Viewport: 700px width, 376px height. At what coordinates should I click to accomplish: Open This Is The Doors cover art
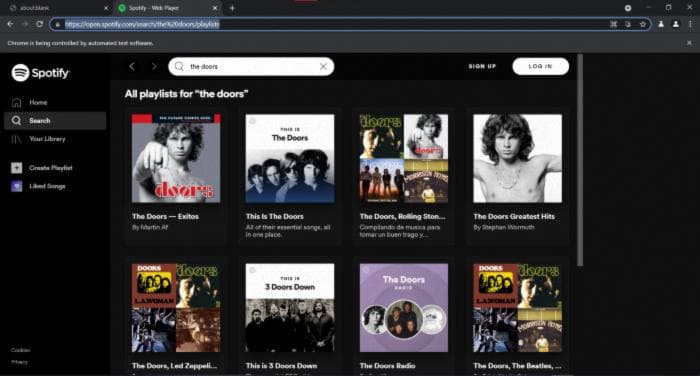point(290,159)
